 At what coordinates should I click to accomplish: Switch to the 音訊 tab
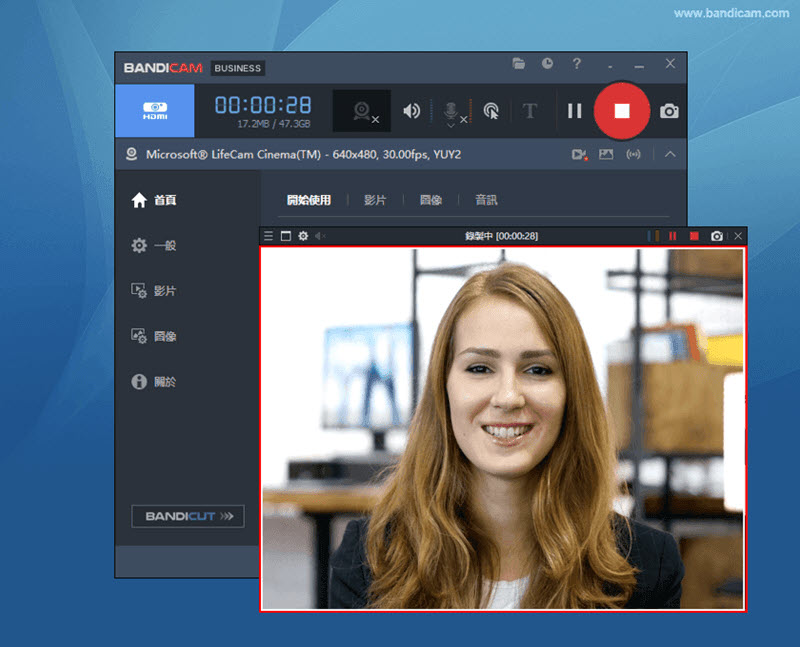tap(486, 200)
